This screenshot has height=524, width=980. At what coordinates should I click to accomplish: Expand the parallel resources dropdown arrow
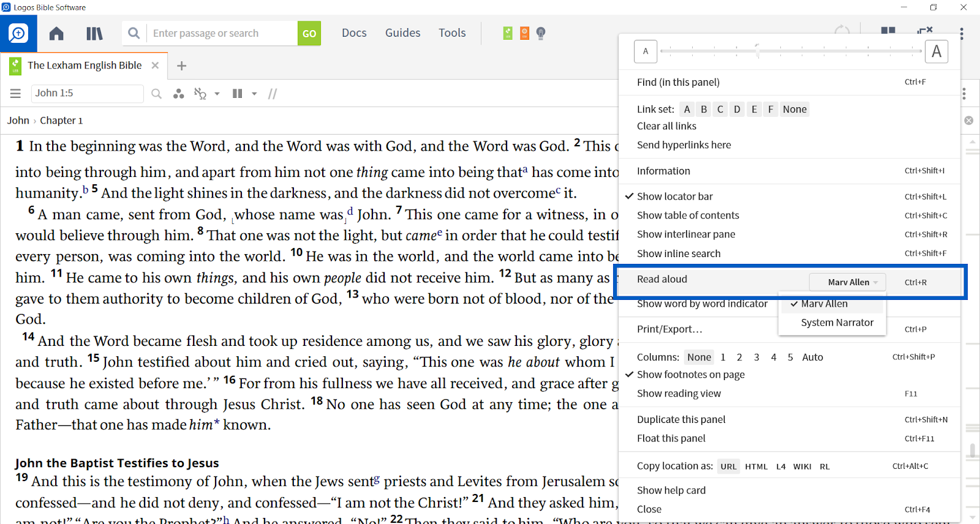pos(254,94)
